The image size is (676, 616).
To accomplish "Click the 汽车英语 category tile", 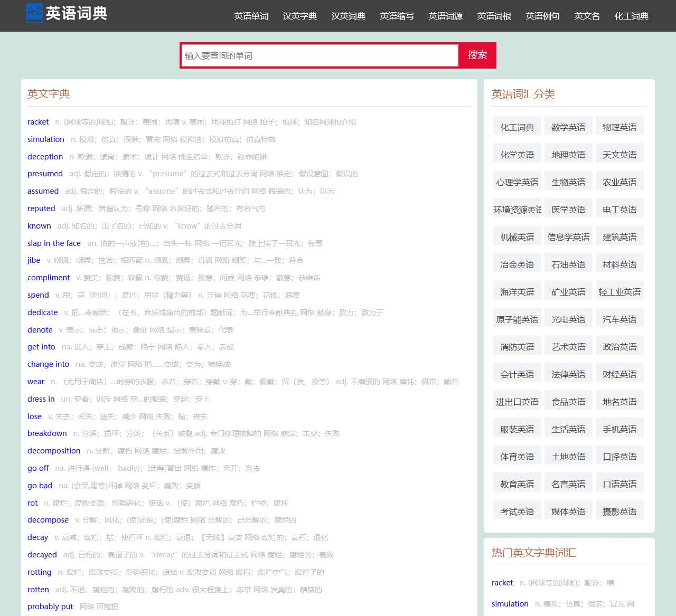I will point(619,319).
